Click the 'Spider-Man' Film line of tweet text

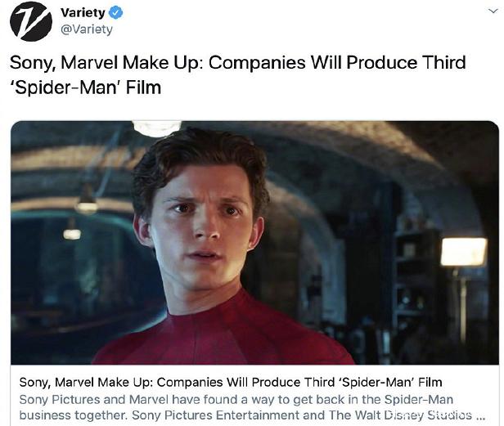pos(85,87)
